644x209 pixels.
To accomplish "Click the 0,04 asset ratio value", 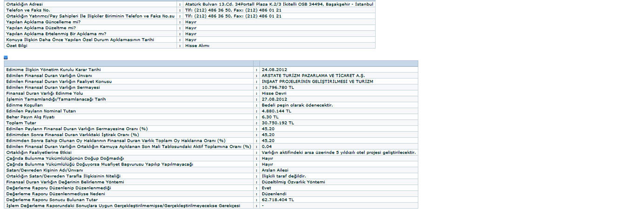I will 266,146.
